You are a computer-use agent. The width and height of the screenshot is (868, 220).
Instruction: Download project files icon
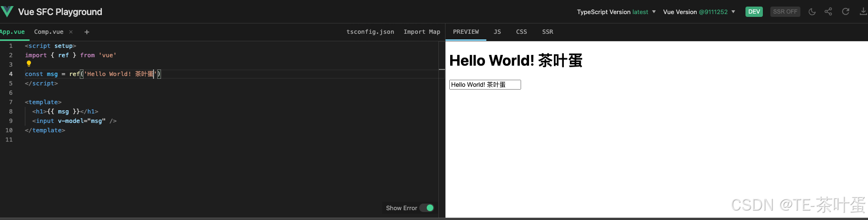coord(863,12)
